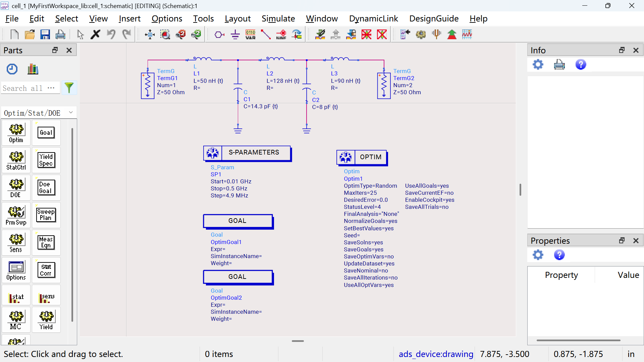This screenshot has width=644, height=362.
Task: Open Properties panel settings gear
Action: (x=538, y=255)
